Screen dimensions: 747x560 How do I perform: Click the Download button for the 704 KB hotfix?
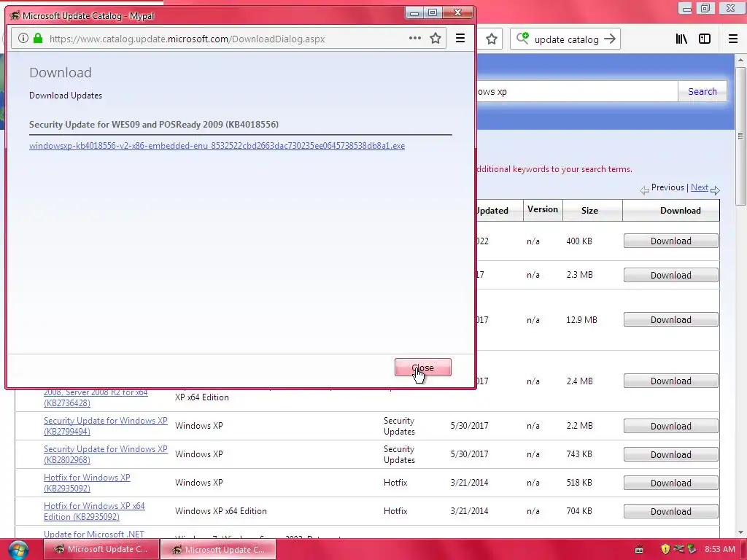click(x=671, y=511)
